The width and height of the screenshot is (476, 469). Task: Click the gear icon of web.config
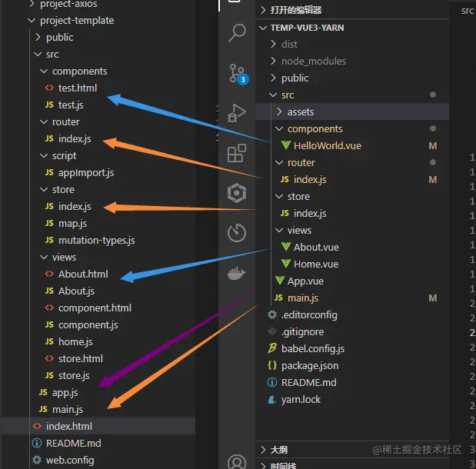(x=37, y=460)
